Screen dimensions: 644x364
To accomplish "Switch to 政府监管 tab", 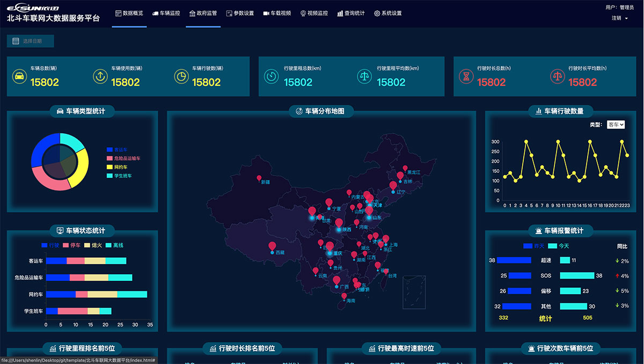I will (203, 13).
